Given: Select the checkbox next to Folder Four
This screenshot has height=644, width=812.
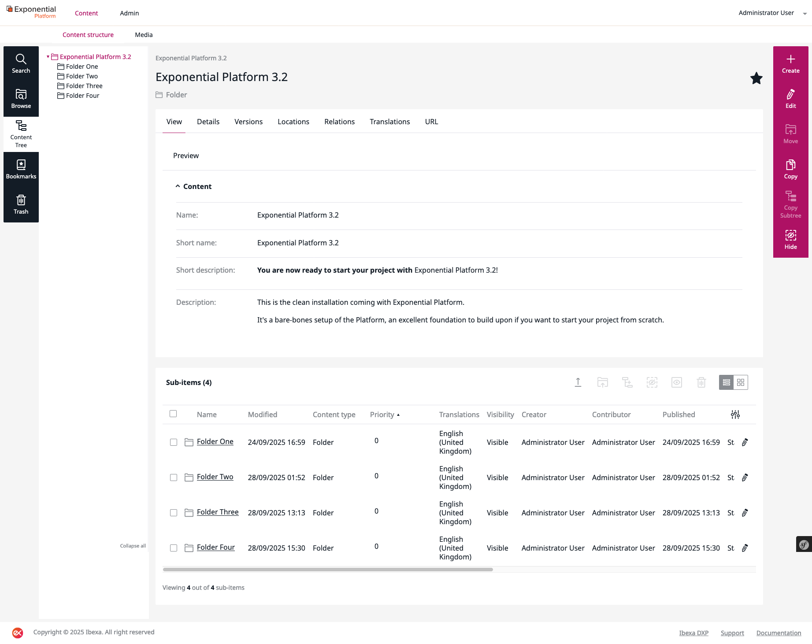Looking at the screenshot, I should [173, 548].
